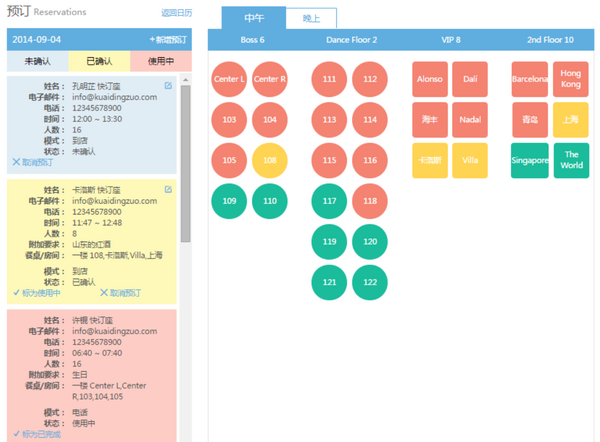Click the edit icon on the yellow reservation card
The height and width of the screenshot is (442, 600).
click(x=168, y=190)
